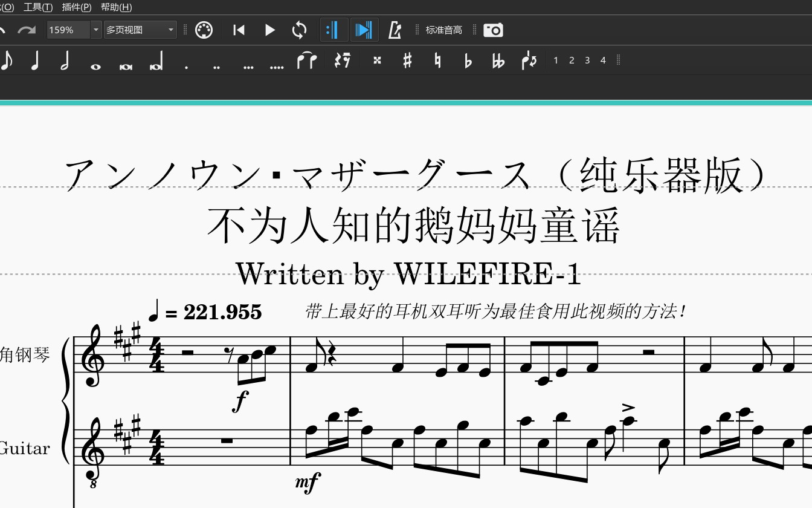Open the zoom level dropdown showing 159%
The image size is (812, 508).
point(96,30)
